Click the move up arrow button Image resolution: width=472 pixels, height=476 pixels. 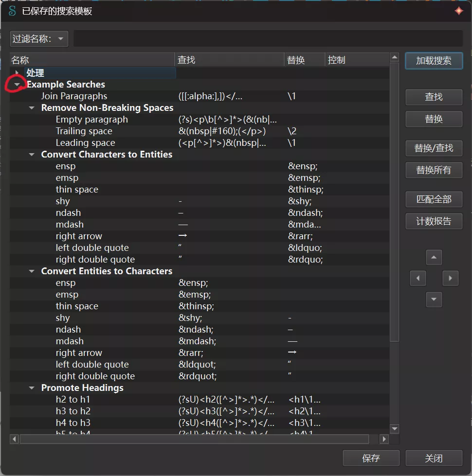tap(434, 257)
